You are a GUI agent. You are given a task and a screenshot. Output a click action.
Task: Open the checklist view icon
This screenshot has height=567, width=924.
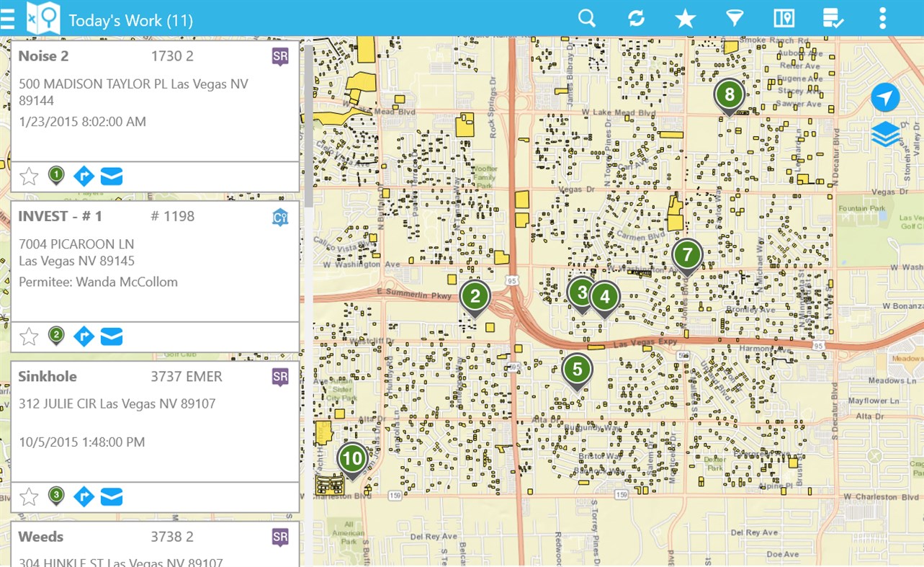coord(833,18)
